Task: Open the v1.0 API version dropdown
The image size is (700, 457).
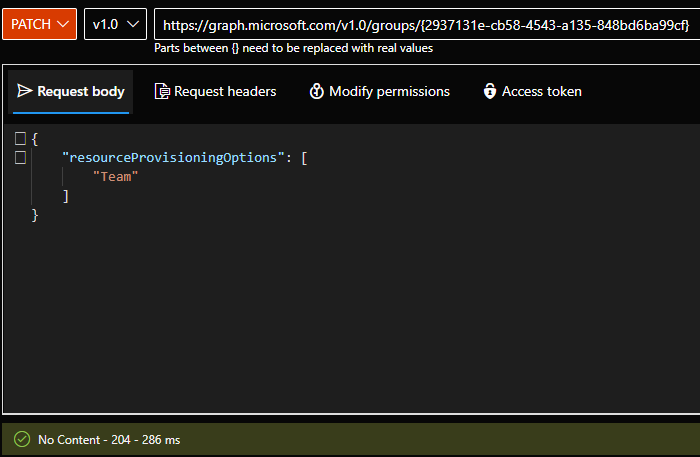Action: [x=115, y=24]
